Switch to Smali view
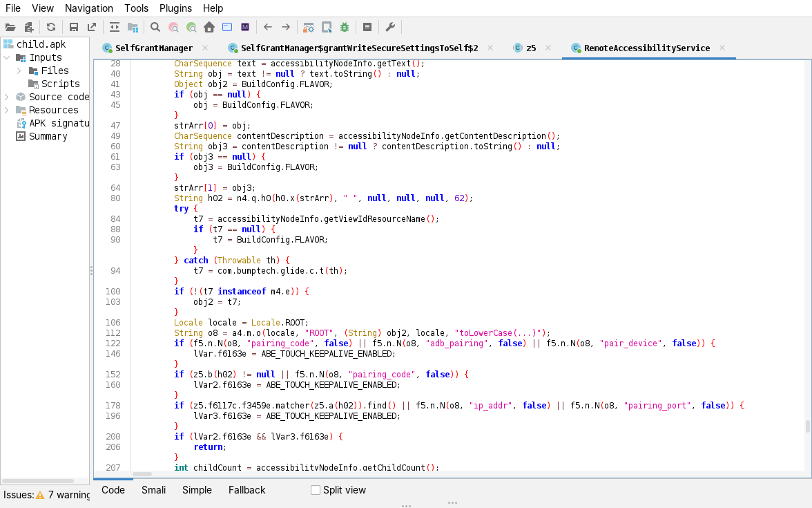The height and width of the screenshot is (508, 812). pyautogui.click(x=154, y=490)
